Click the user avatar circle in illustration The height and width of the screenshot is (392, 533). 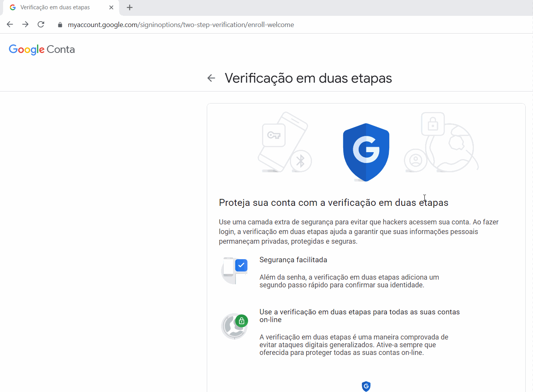[x=416, y=160]
